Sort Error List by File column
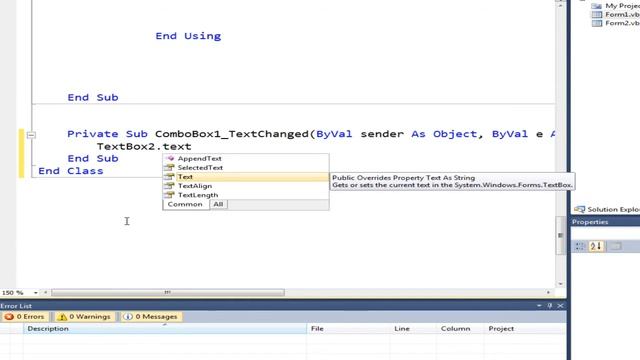The height and width of the screenshot is (360, 640). [x=348, y=329]
